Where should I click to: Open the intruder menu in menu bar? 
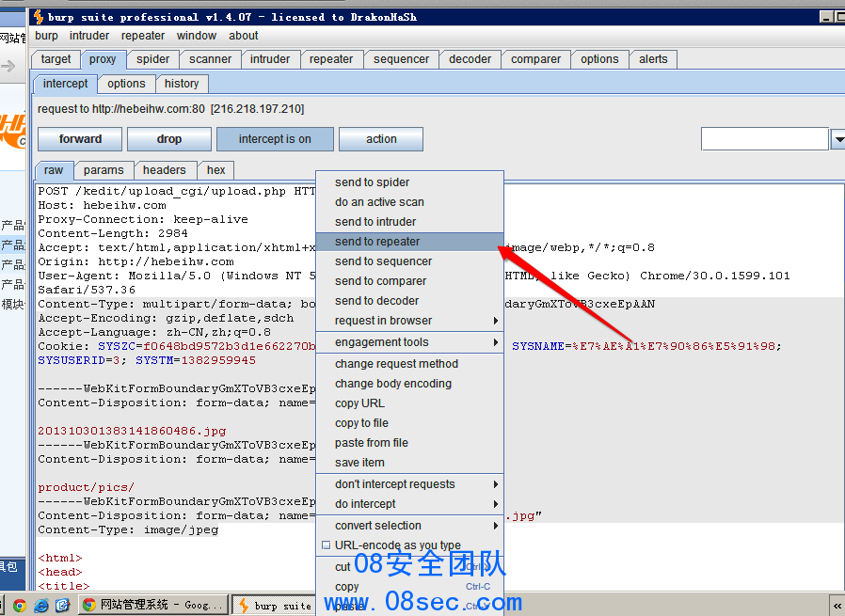pyautogui.click(x=89, y=36)
